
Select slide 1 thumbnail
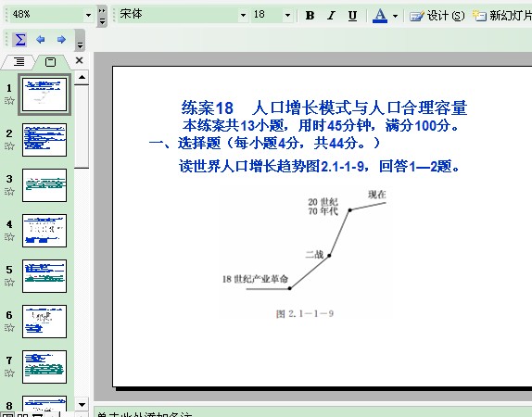[44, 95]
